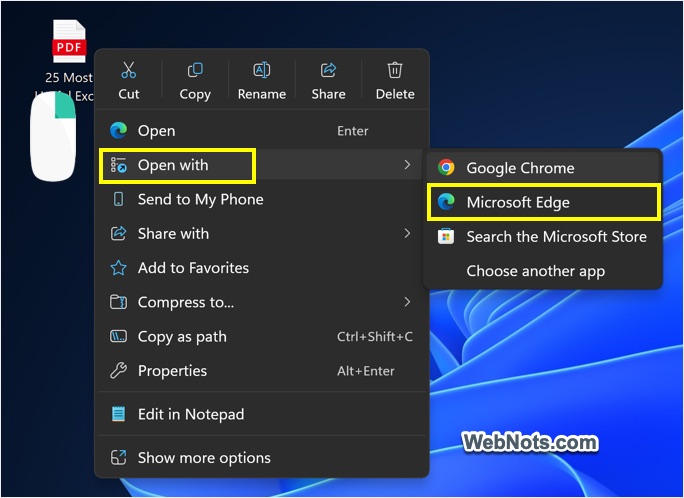Click the Notepad icon

pyautogui.click(x=118, y=414)
